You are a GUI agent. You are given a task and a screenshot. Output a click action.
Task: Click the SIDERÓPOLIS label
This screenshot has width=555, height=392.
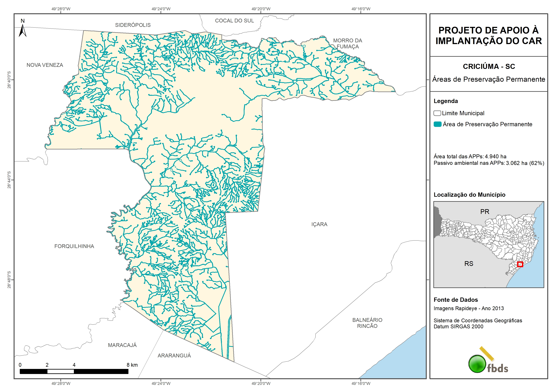pyautogui.click(x=133, y=25)
